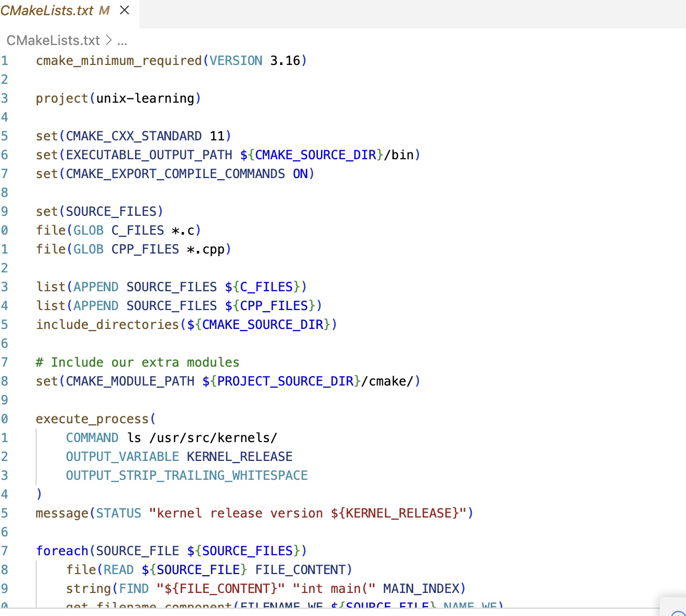Click the "int main(" string literal
686x616 pixels.
(x=334, y=589)
